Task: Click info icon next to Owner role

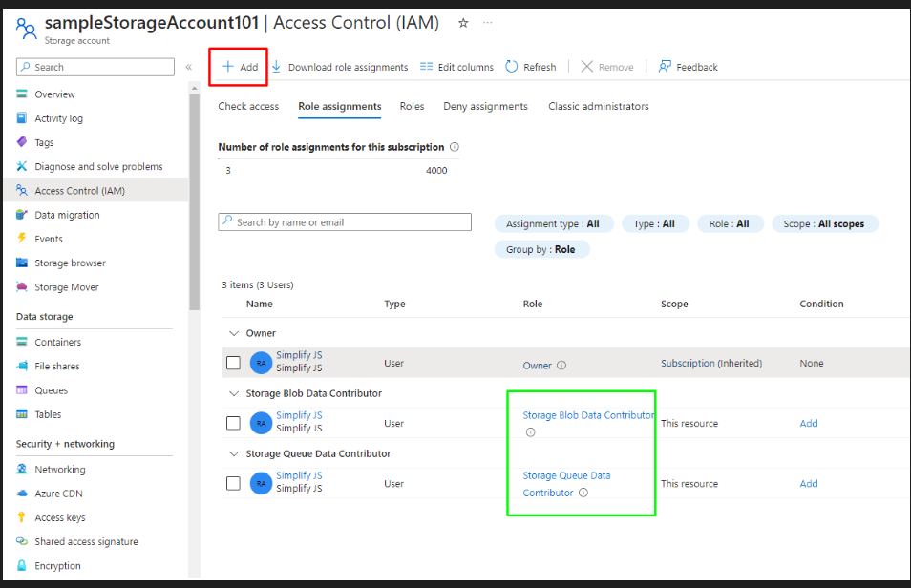Action: tap(561, 366)
